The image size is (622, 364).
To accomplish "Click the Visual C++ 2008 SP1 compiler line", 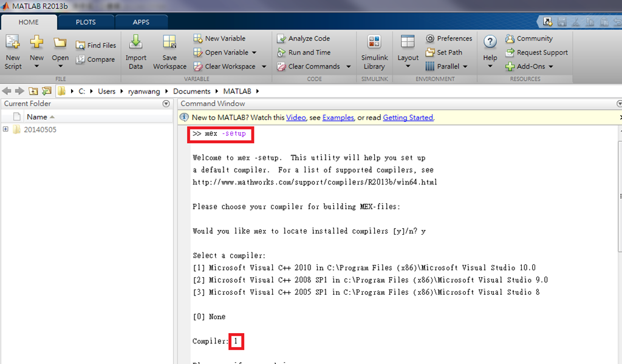I will (x=370, y=280).
